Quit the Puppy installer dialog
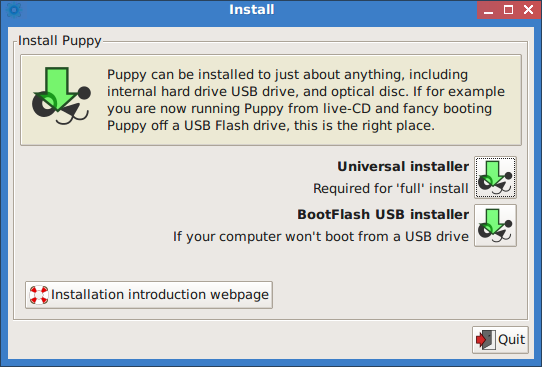Image resolution: width=542 pixels, height=367 pixels. 500,340
